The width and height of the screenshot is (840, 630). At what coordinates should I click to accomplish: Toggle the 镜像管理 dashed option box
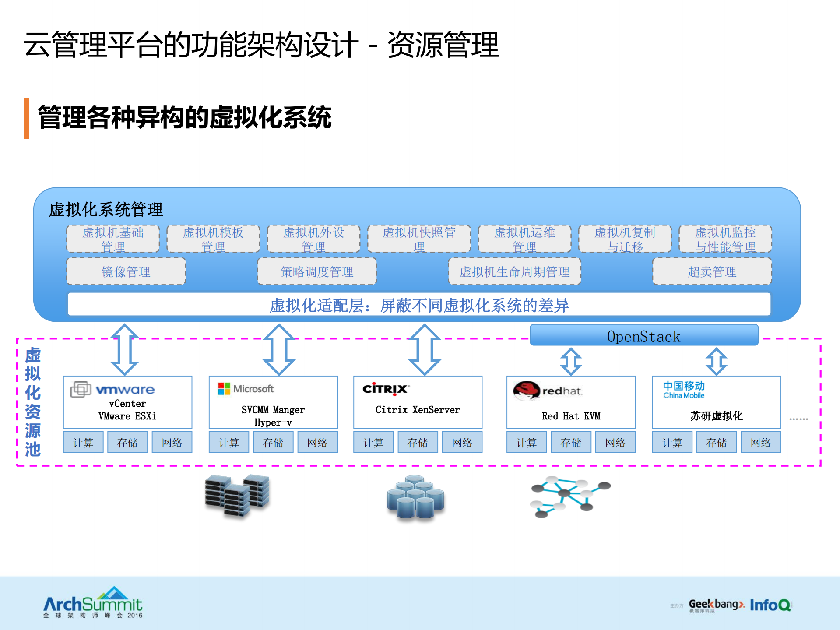coord(125,271)
